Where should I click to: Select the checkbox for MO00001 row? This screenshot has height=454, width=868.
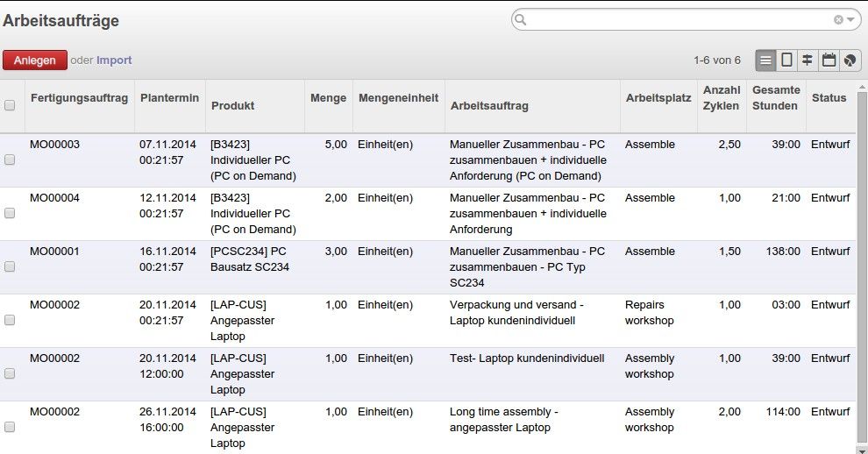(x=11, y=266)
